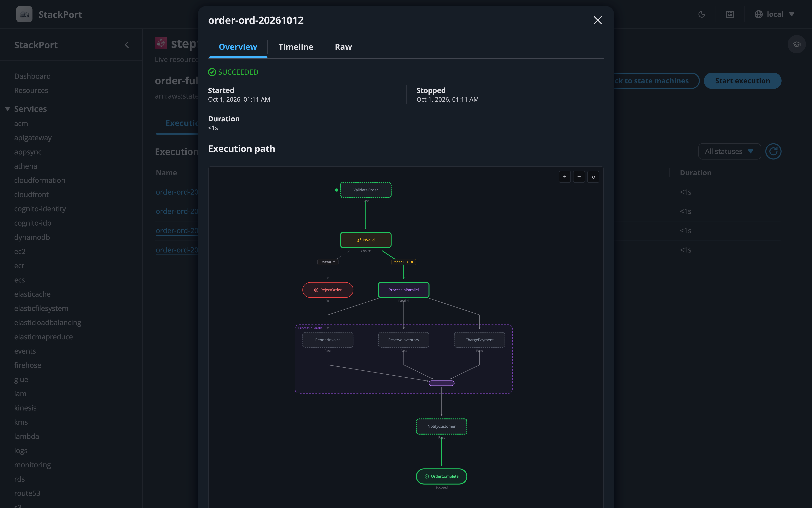Open the route53 service

[27, 493]
